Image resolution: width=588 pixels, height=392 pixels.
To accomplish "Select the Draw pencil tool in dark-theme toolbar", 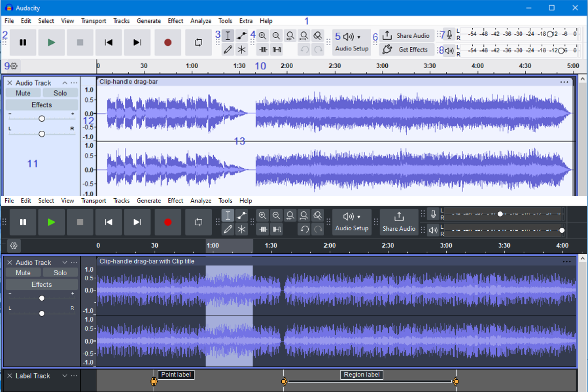I will tap(228, 230).
